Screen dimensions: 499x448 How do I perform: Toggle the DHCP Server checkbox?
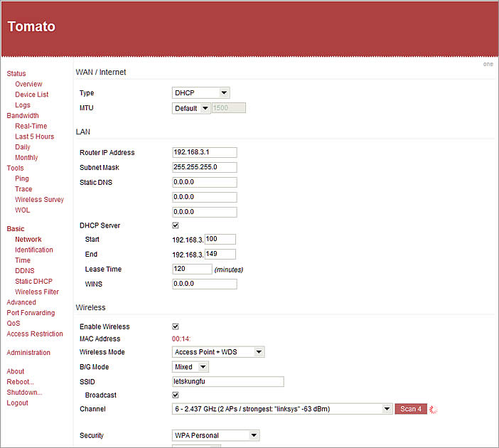[176, 225]
